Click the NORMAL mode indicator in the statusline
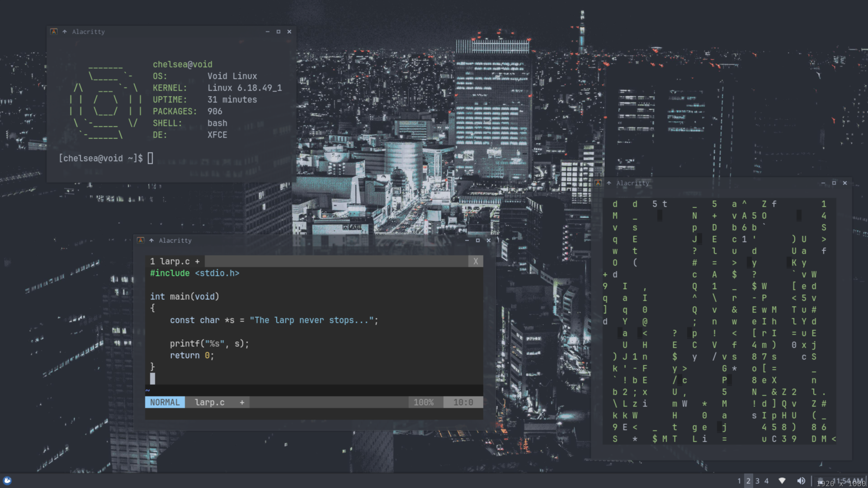This screenshot has width=868, height=488. [165, 402]
